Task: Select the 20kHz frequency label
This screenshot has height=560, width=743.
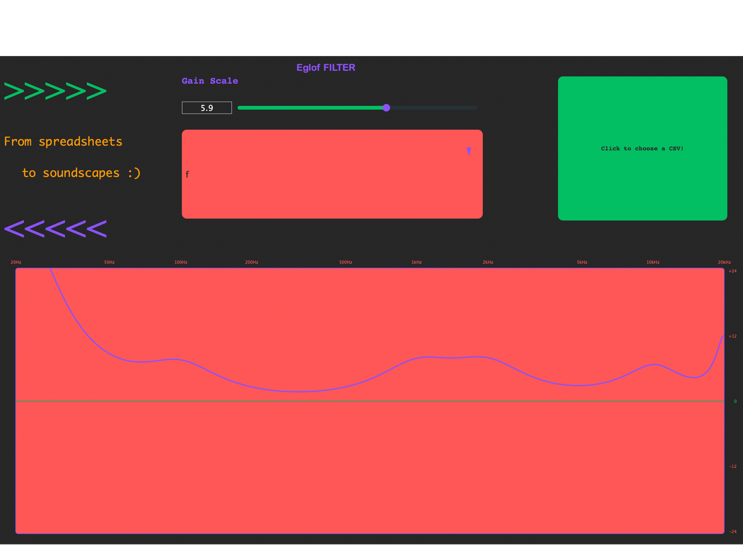Action: 723,262
